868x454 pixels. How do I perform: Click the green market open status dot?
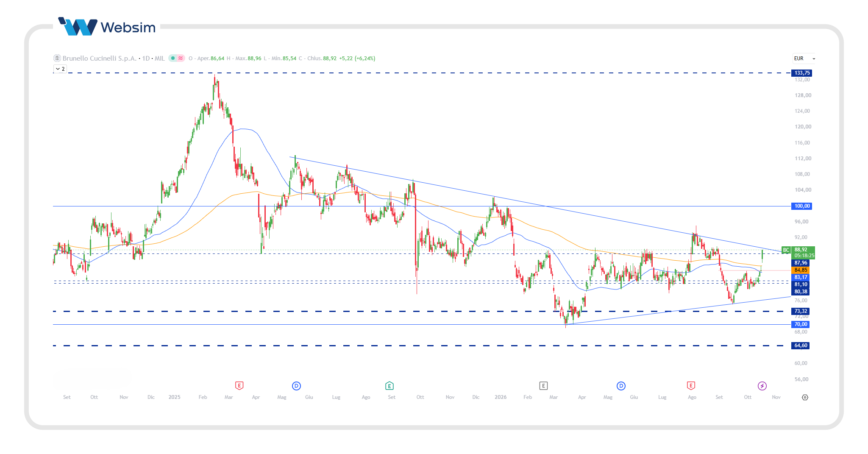(x=173, y=58)
